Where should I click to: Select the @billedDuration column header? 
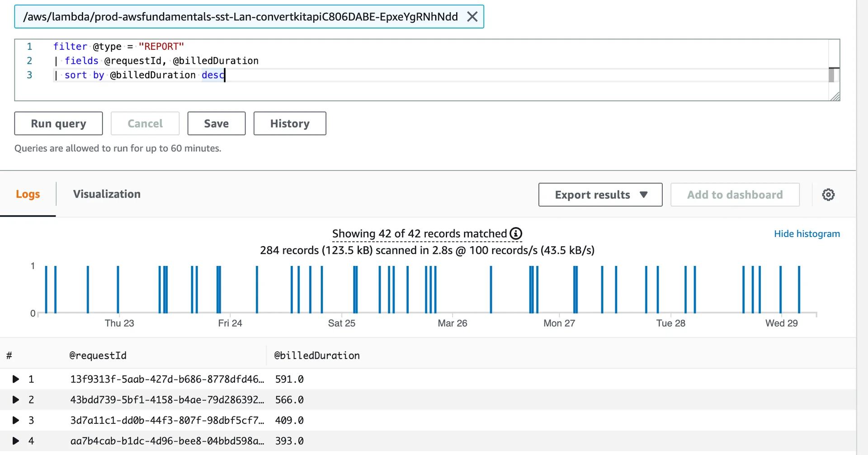316,355
